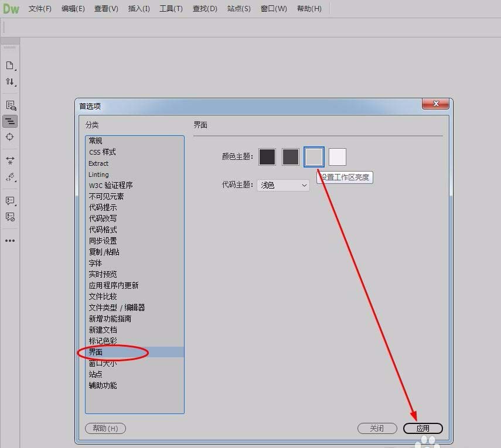Select 代码改写 category
Image resolution: width=501 pixels, height=448 pixels.
[135, 219]
